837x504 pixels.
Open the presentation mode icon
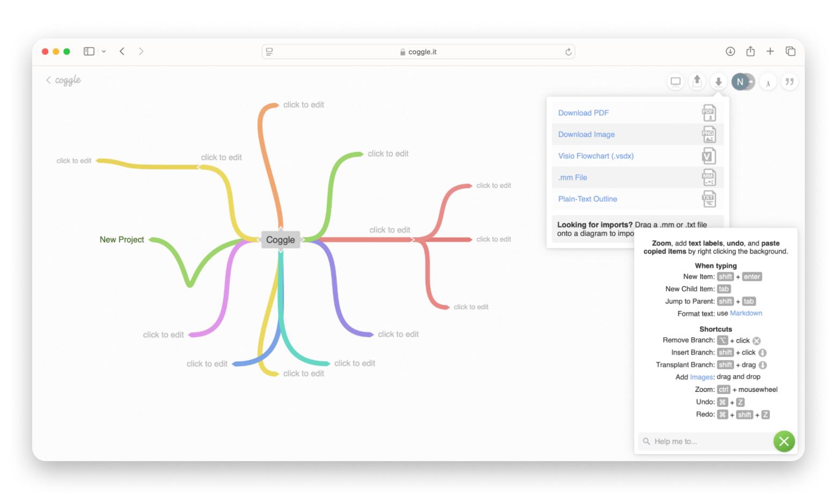pyautogui.click(x=676, y=81)
